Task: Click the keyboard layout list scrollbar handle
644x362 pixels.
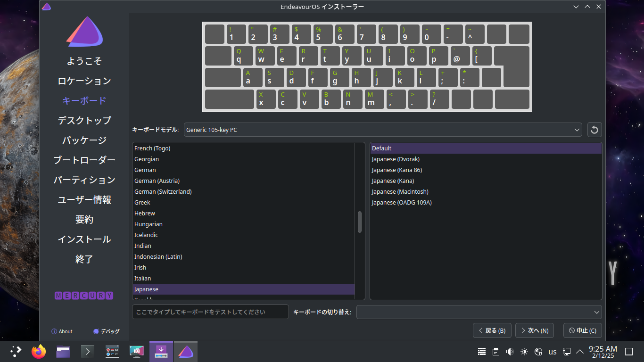Action: [x=360, y=222]
